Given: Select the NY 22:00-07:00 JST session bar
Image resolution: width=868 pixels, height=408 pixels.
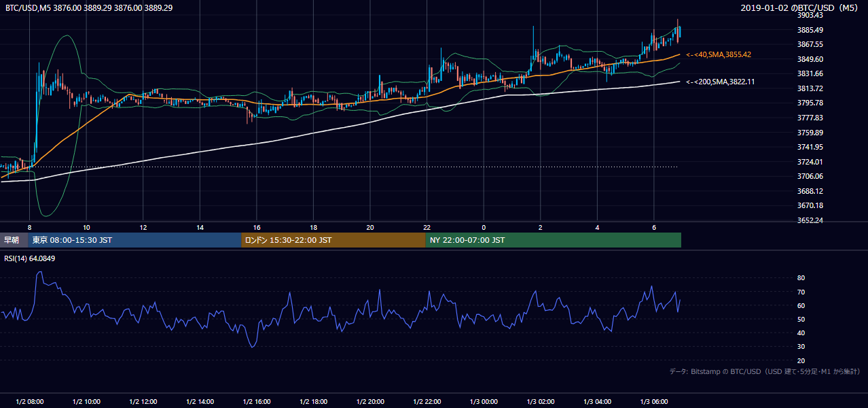Looking at the screenshot, I should tap(554, 240).
